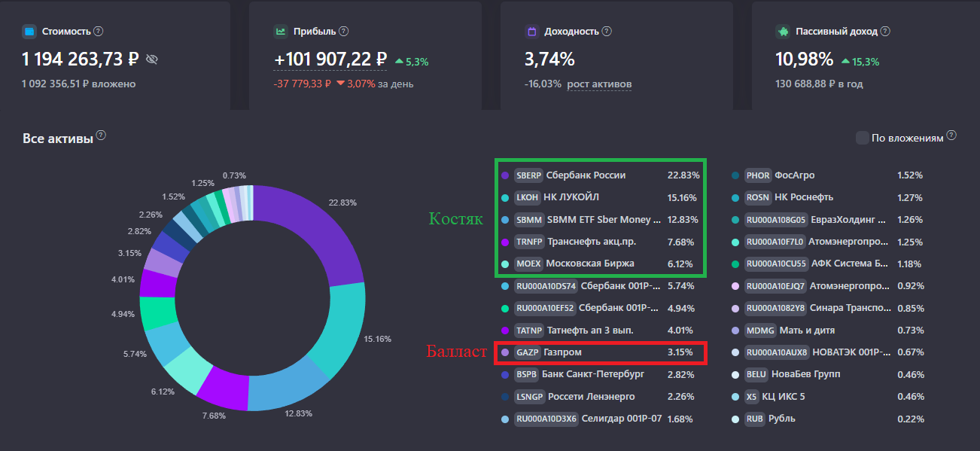Viewport: 980px width, 451px height.
Task: Click the teal dot next to LKOH
Action: click(504, 197)
